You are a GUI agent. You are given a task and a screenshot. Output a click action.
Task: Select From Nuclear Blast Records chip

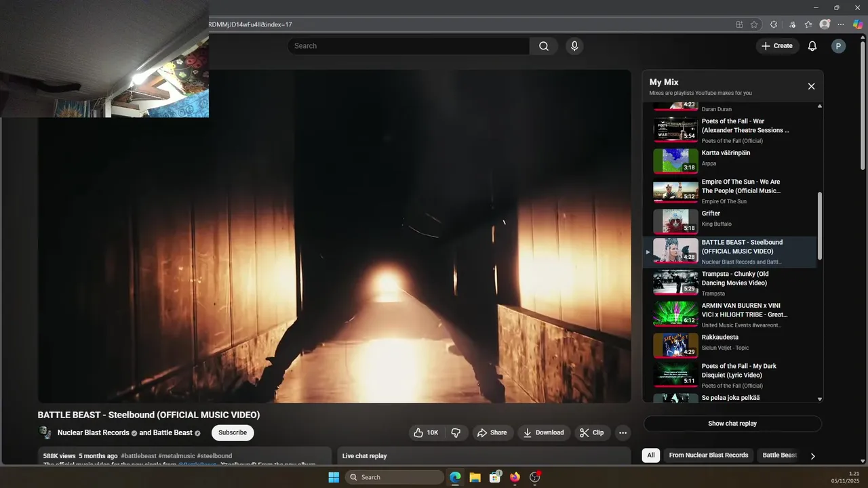709,455
